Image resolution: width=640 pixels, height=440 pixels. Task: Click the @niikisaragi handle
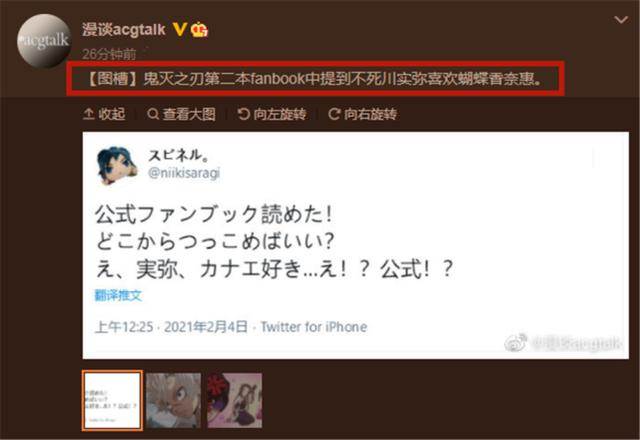tap(184, 173)
